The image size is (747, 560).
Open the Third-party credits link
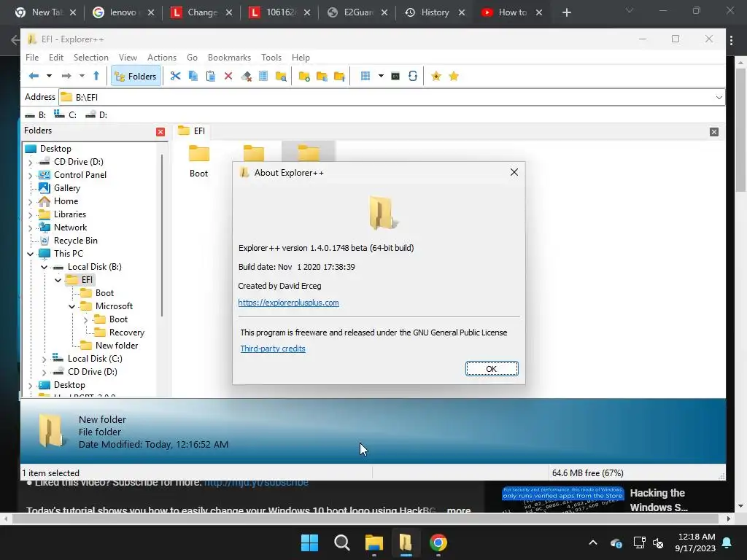(273, 349)
